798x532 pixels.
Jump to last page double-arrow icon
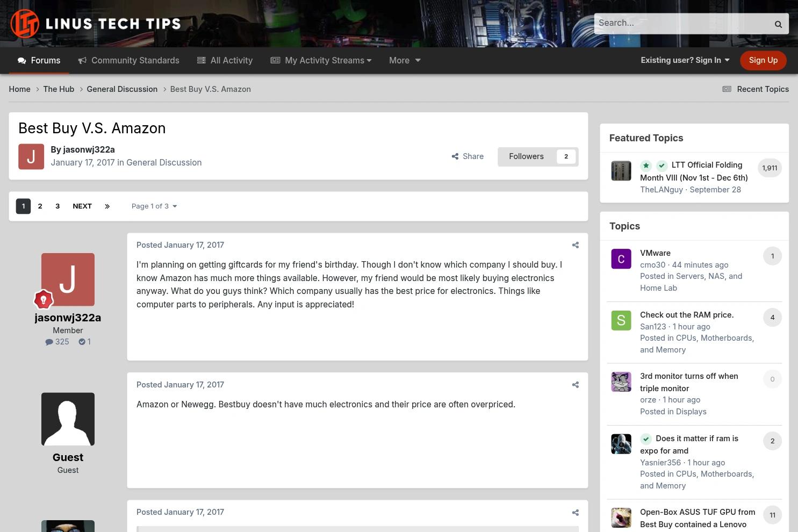pyautogui.click(x=107, y=206)
